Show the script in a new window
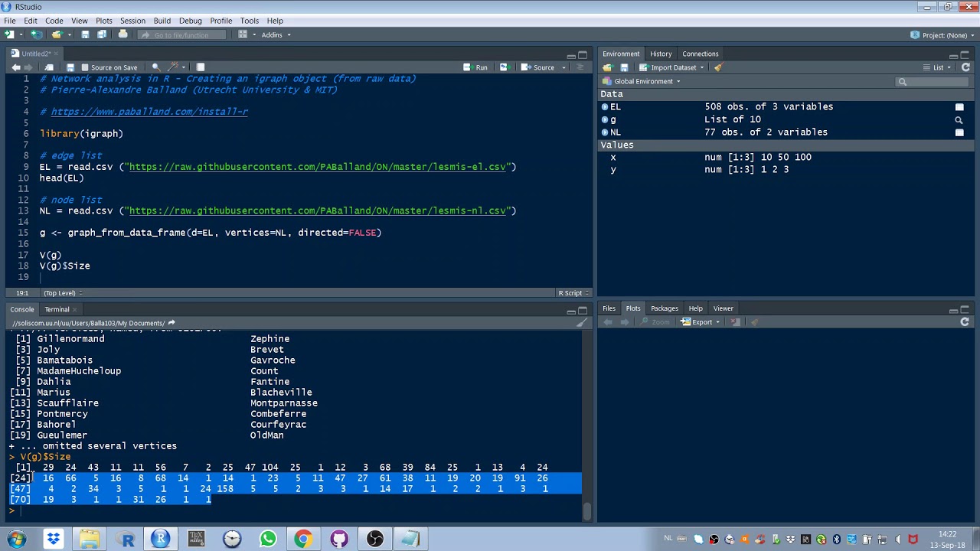 pyautogui.click(x=49, y=67)
